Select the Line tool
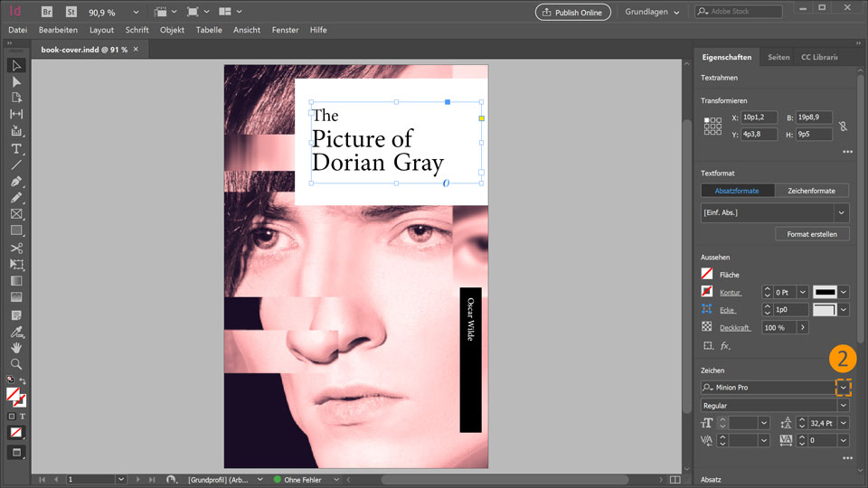 point(16,164)
